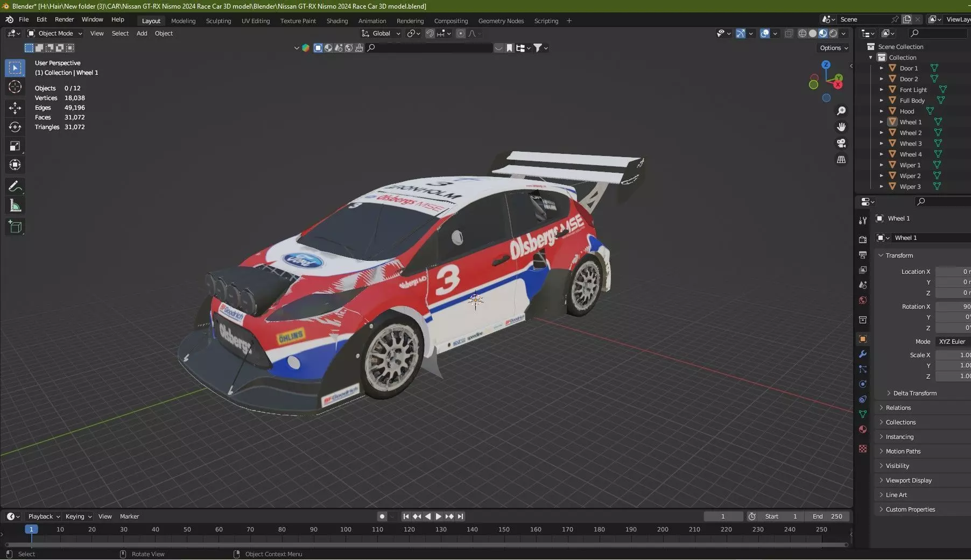The image size is (971, 560).
Task: Open the Output properties tab
Action: click(x=863, y=254)
